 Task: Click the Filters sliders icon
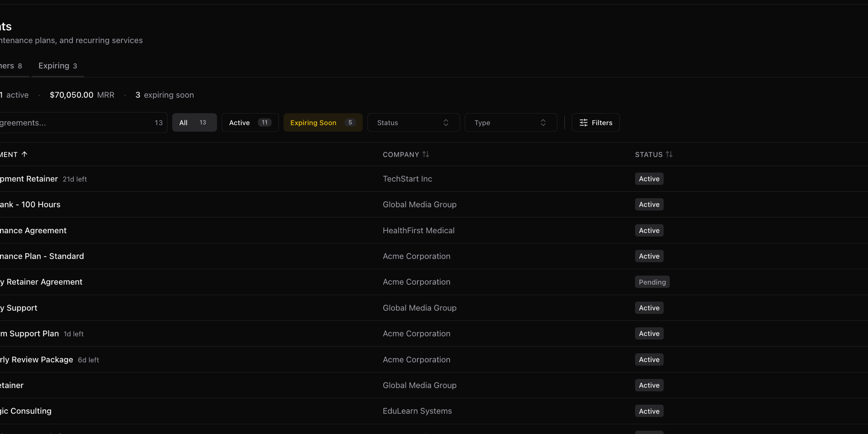(583, 123)
